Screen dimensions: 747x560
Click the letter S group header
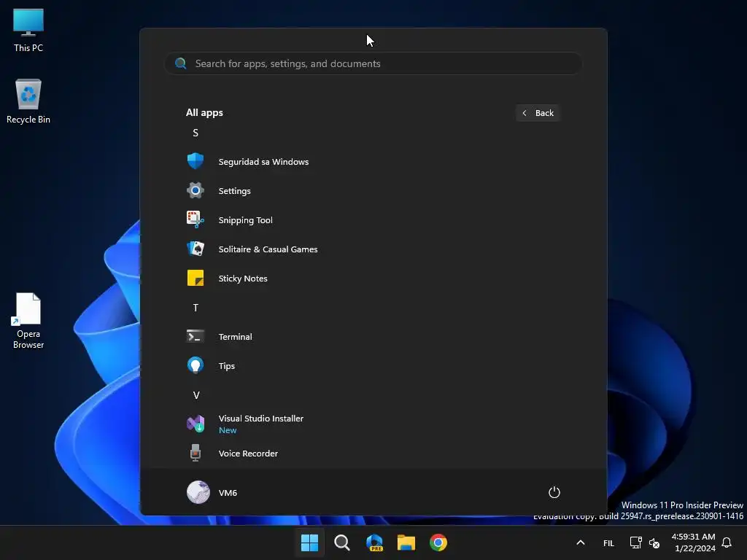[x=196, y=133]
